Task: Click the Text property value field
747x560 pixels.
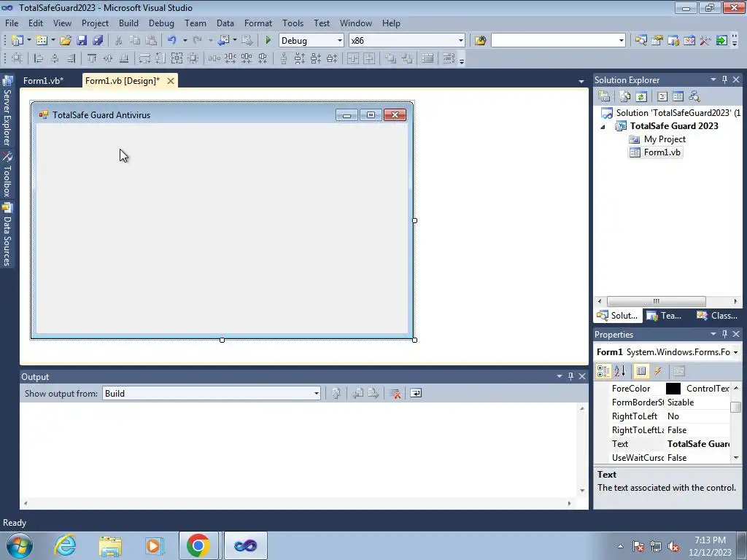Action: (x=698, y=444)
